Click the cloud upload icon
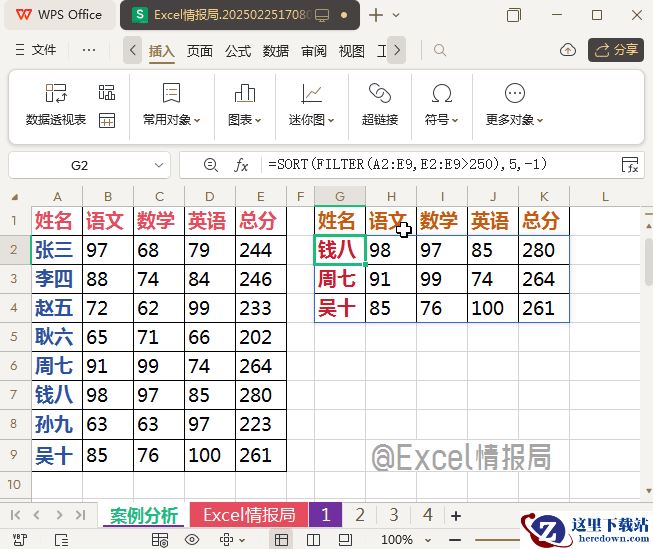Image resolution: width=653 pixels, height=549 pixels. (x=568, y=50)
